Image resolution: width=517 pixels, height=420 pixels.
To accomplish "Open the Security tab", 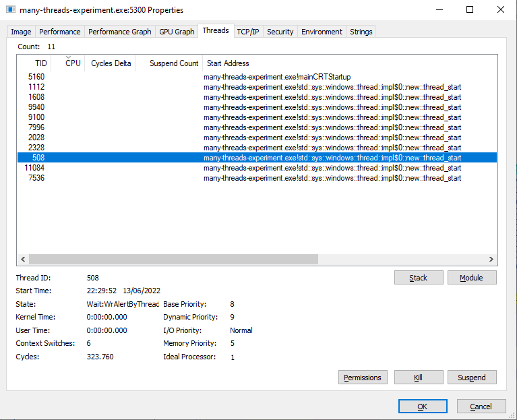I will coord(280,32).
